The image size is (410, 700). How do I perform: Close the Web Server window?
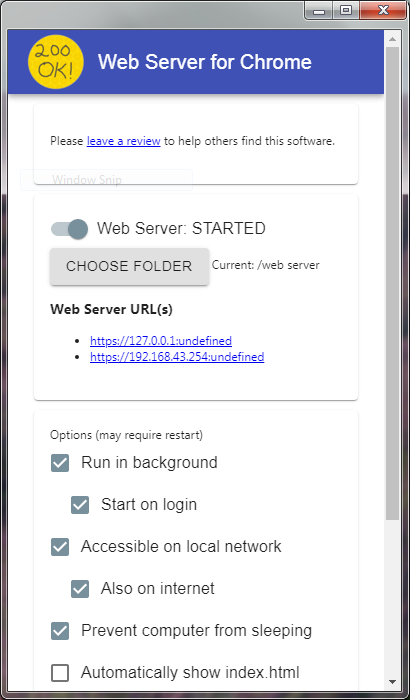(x=383, y=10)
